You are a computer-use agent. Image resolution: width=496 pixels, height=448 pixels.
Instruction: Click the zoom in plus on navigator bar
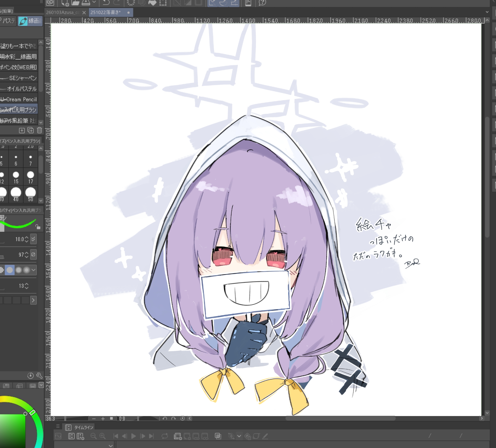point(103,418)
